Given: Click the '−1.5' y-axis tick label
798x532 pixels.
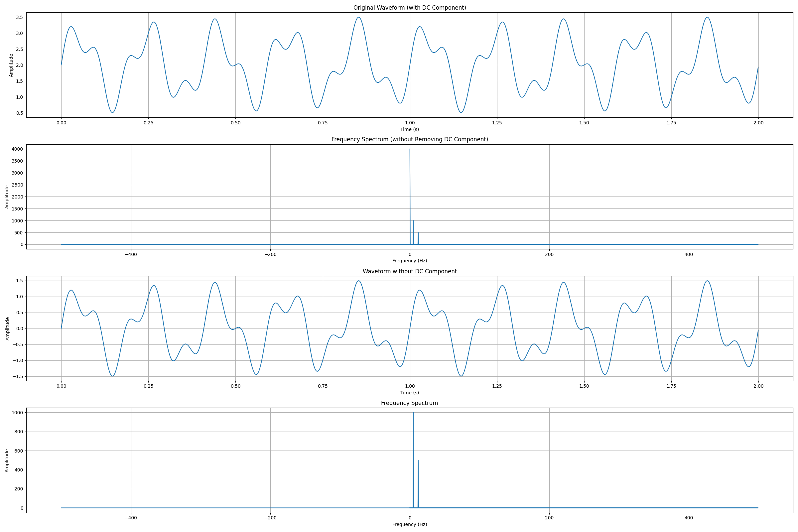Looking at the screenshot, I should (17, 376).
